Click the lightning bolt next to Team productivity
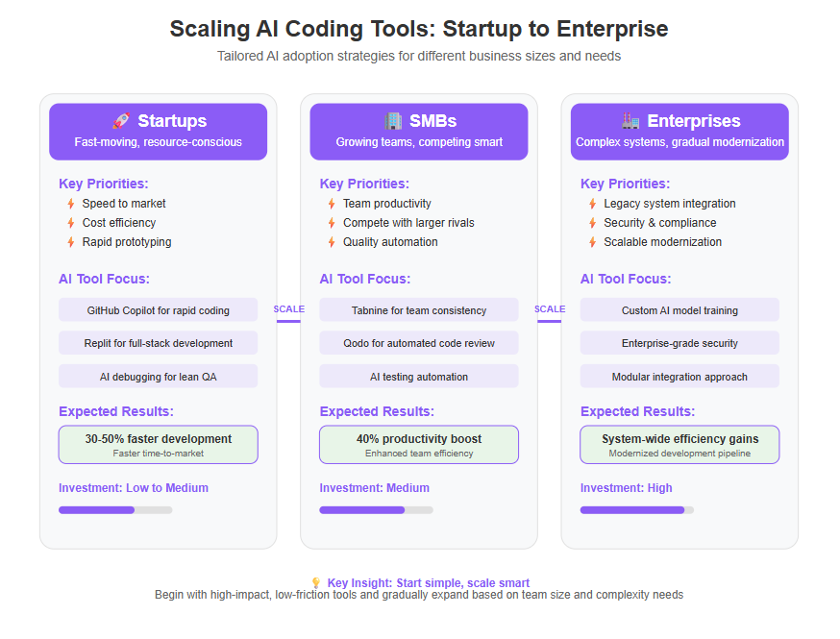The image size is (840, 639). (332, 204)
